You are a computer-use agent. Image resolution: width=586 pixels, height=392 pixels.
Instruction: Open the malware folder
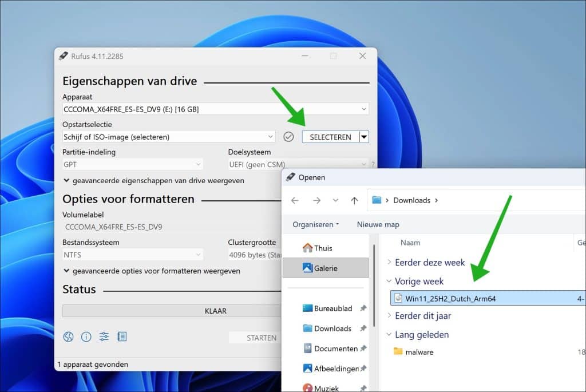419,352
